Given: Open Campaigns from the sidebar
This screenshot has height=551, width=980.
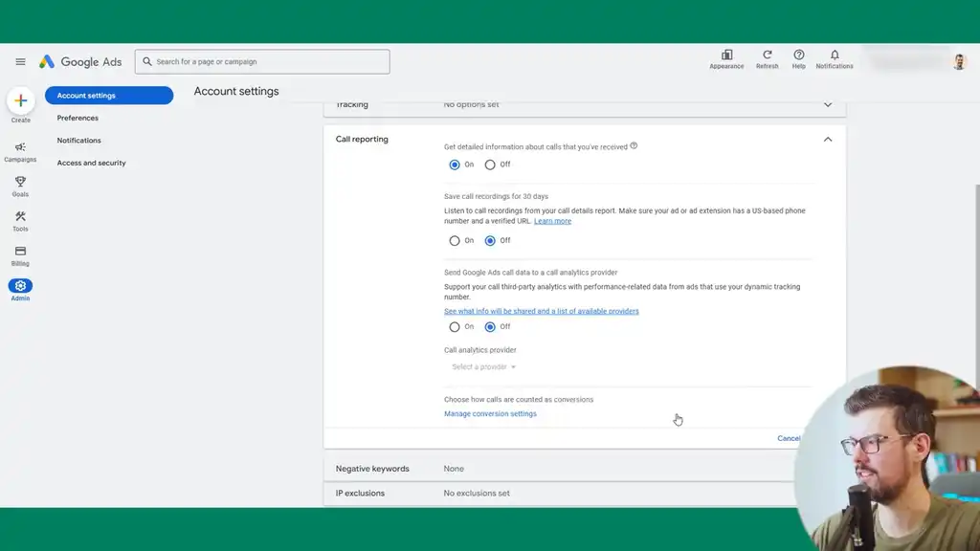Looking at the screenshot, I should [20, 148].
